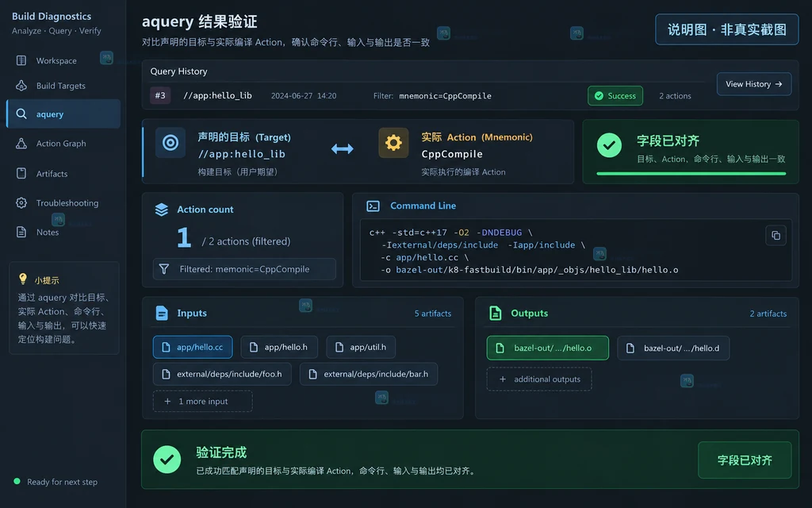Viewport: 812px width, 508px height.
Task: Click the CppCompile mnemonic text
Action: point(451,154)
